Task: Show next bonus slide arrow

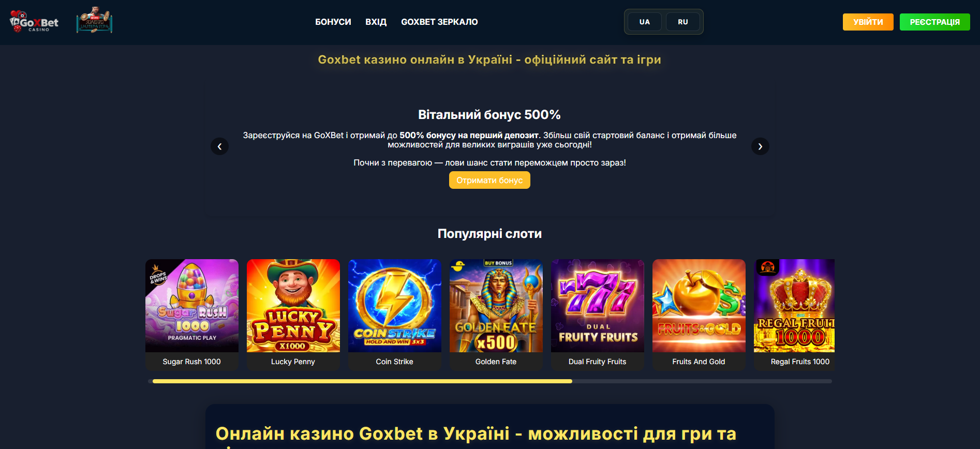Action: tap(760, 146)
